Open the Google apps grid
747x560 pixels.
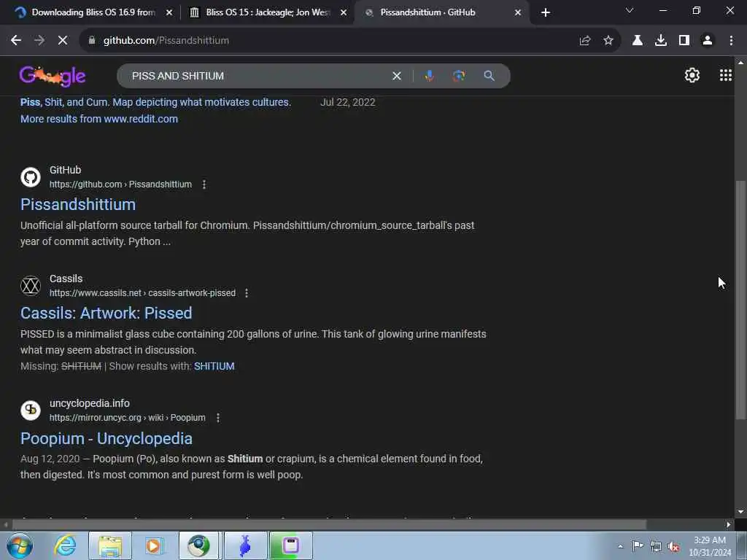(x=726, y=75)
